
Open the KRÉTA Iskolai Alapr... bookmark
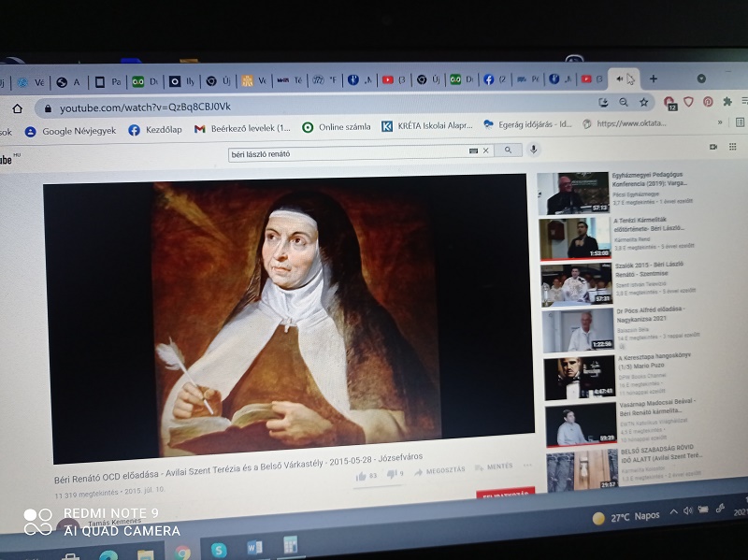(426, 126)
